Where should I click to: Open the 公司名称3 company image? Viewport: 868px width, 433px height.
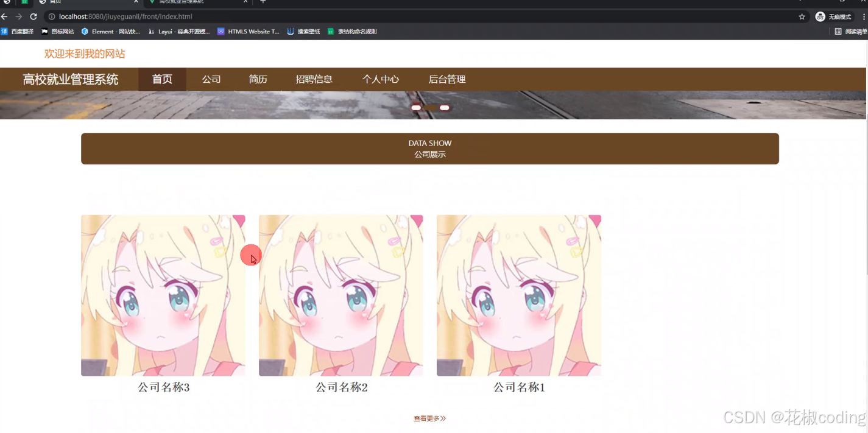(x=163, y=295)
